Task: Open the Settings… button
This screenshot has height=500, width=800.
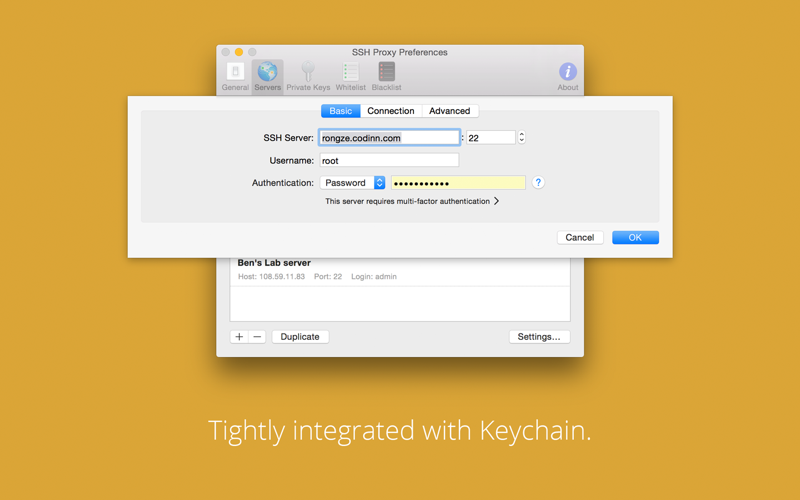Action: coord(539,337)
